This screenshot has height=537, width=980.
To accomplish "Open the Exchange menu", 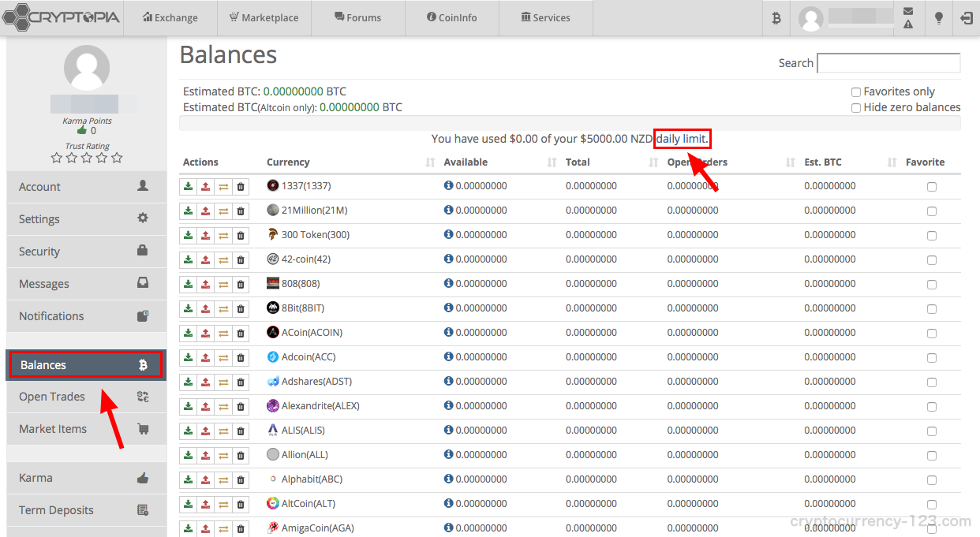I will (x=170, y=18).
